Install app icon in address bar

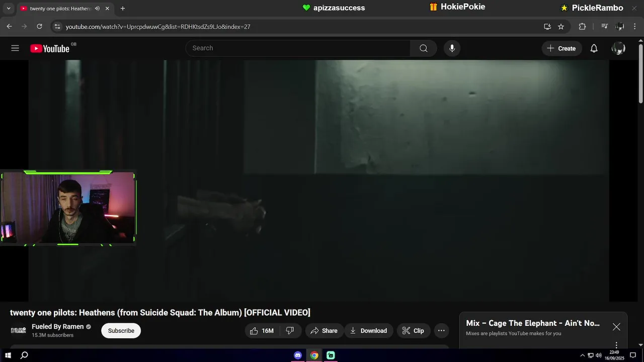point(547,27)
